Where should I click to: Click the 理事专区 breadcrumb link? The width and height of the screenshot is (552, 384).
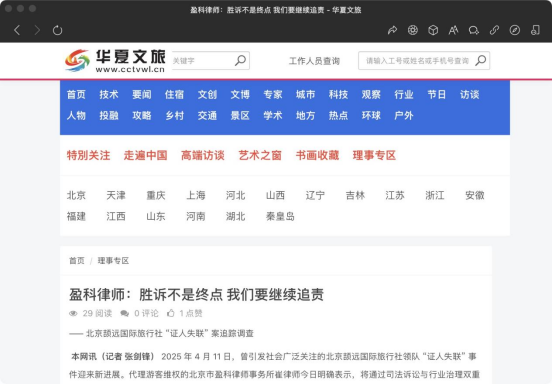[x=113, y=260]
